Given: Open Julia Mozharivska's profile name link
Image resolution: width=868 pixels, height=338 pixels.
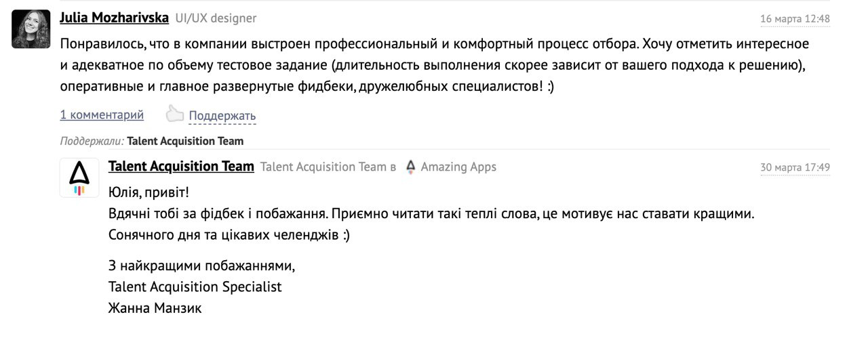Looking at the screenshot, I should [x=114, y=18].
